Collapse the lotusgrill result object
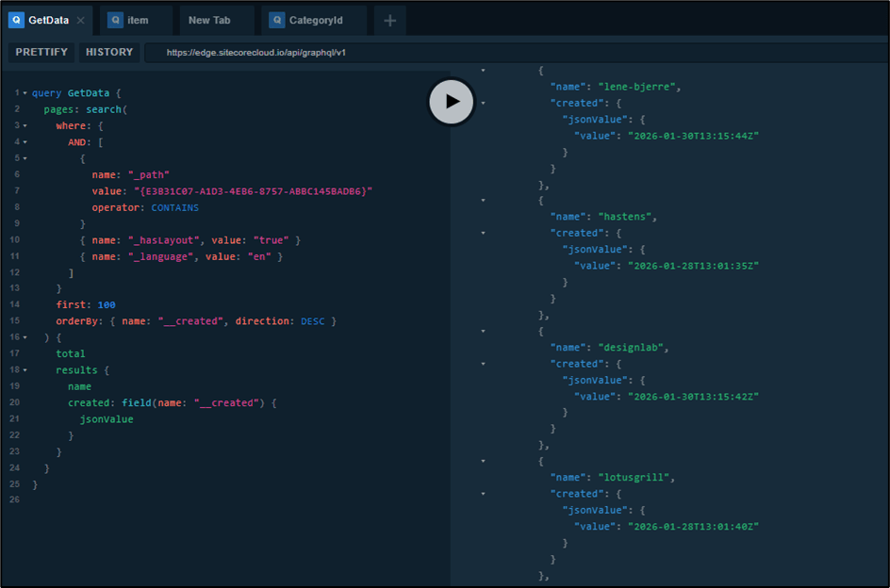The height and width of the screenshot is (588, 890). coord(483,461)
